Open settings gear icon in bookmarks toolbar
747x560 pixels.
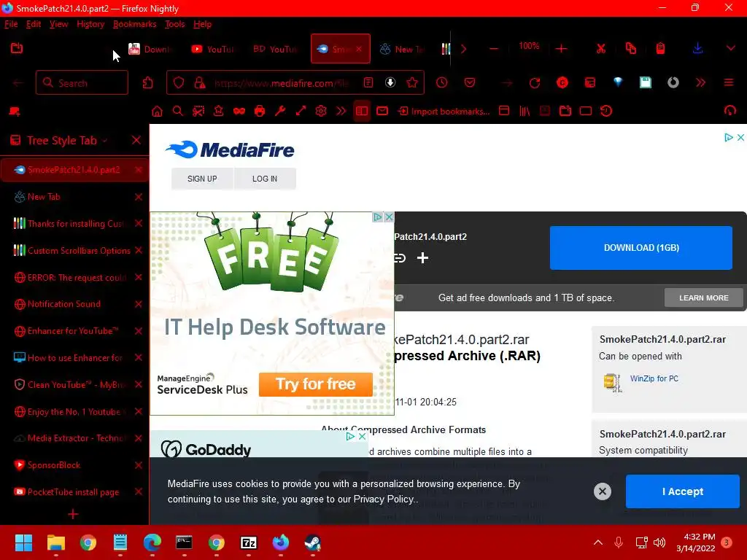(x=321, y=111)
